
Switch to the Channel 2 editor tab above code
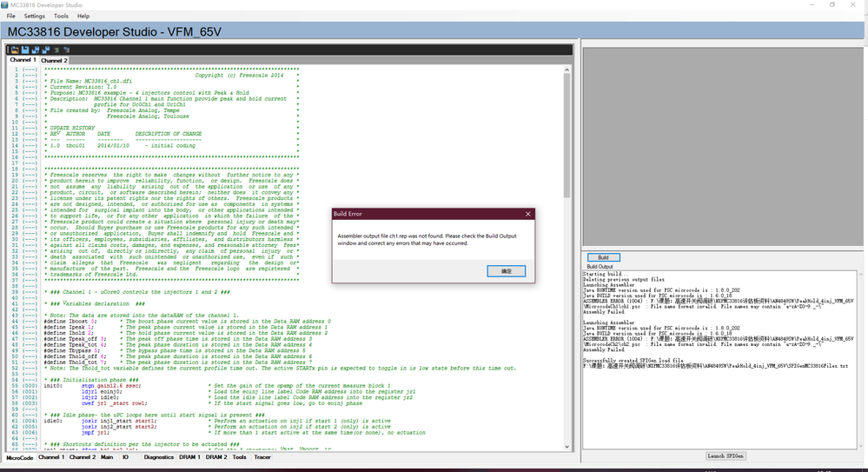54,60
